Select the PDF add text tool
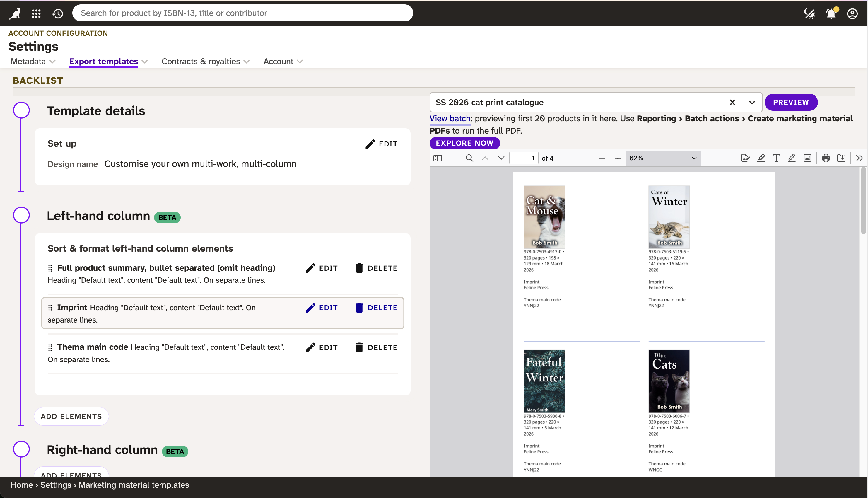The width and height of the screenshot is (868, 498). coord(776,158)
